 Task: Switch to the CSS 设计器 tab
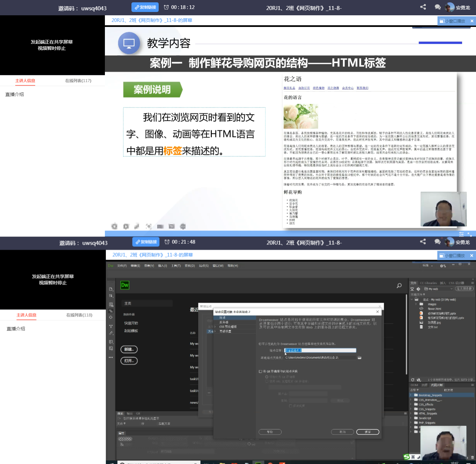[x=456, y=283]
